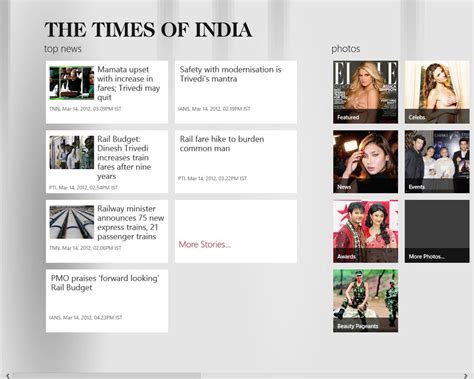
Task: Open Rail fare hike to burden common man
Action: click(236, 162)
